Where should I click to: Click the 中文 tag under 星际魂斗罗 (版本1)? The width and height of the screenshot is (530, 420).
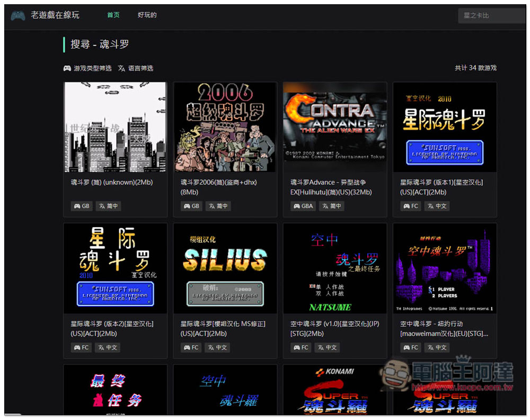tap(437, 206)
